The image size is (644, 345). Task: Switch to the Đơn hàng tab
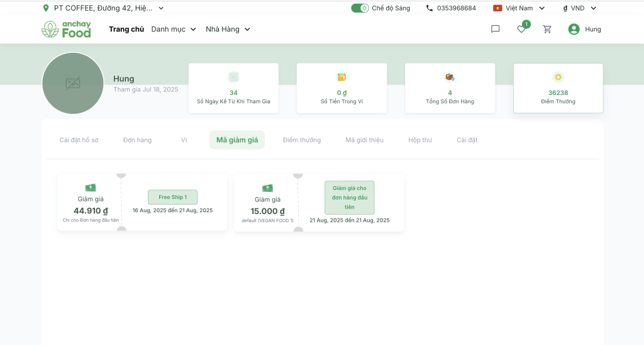click(x=137, y=140)
